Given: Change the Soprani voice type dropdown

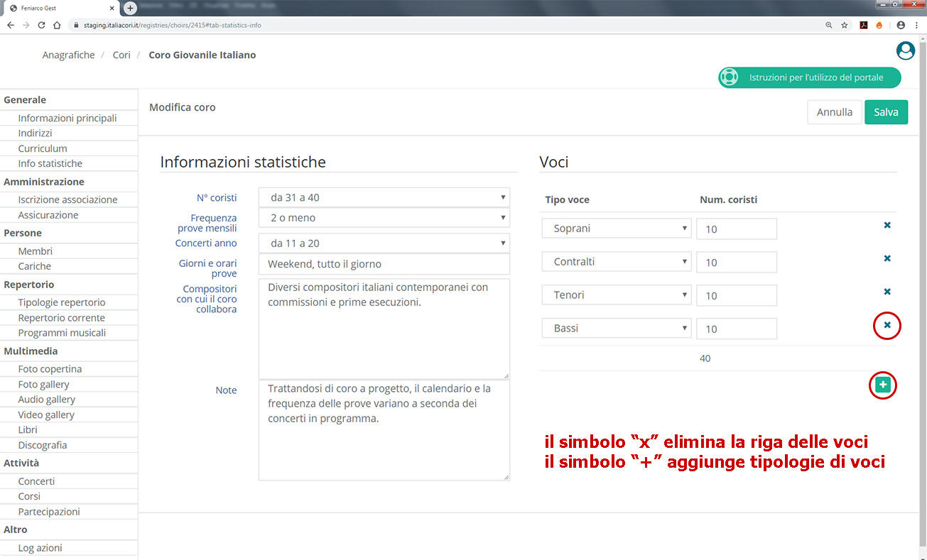Looking at the screenshot, I should point(616,229).
